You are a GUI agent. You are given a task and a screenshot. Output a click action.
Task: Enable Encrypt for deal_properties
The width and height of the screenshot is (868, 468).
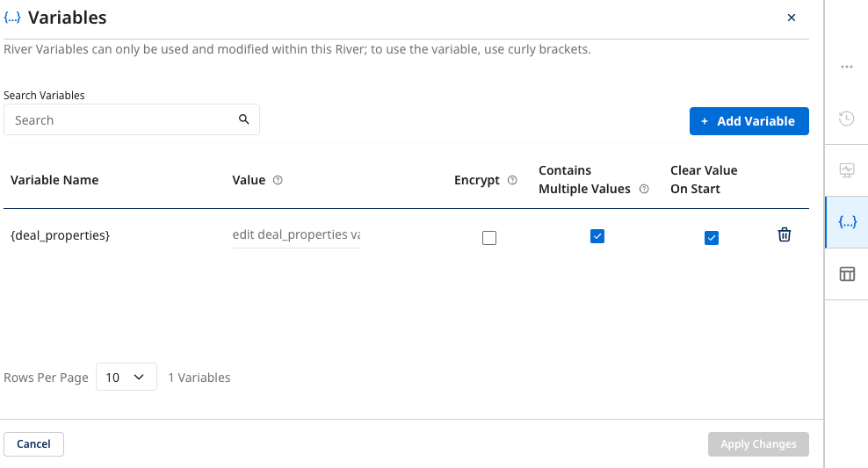489,237
